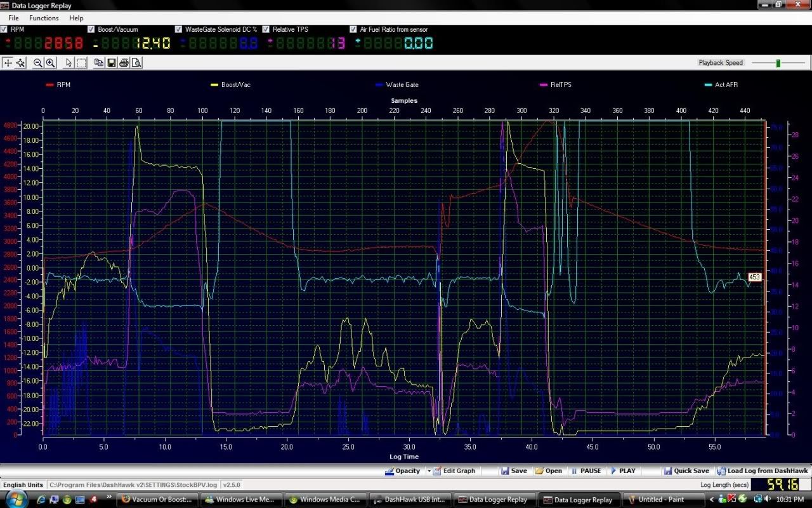Click the English Units status panel
The height and width of the screenshot is (508, 812).
pos(22,485)
